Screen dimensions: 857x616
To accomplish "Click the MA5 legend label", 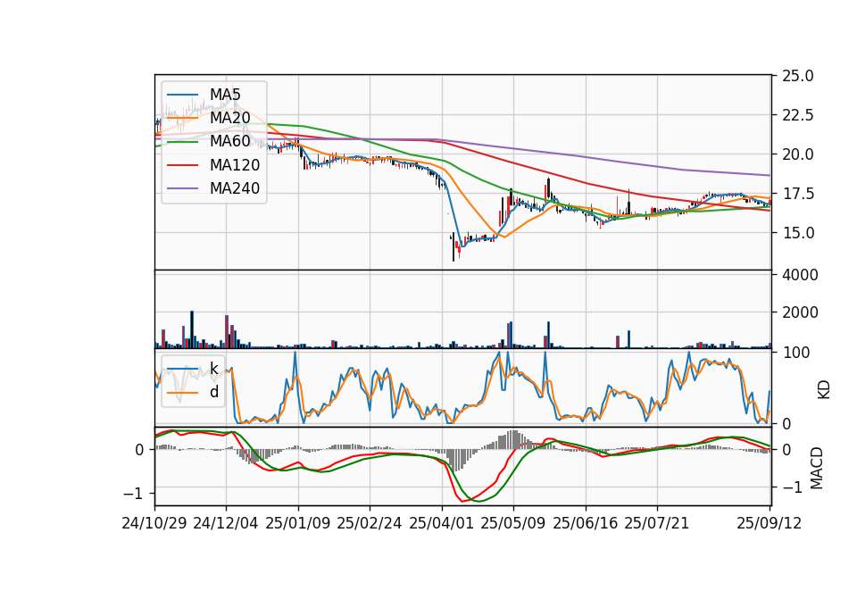I will tap(225, 95).
